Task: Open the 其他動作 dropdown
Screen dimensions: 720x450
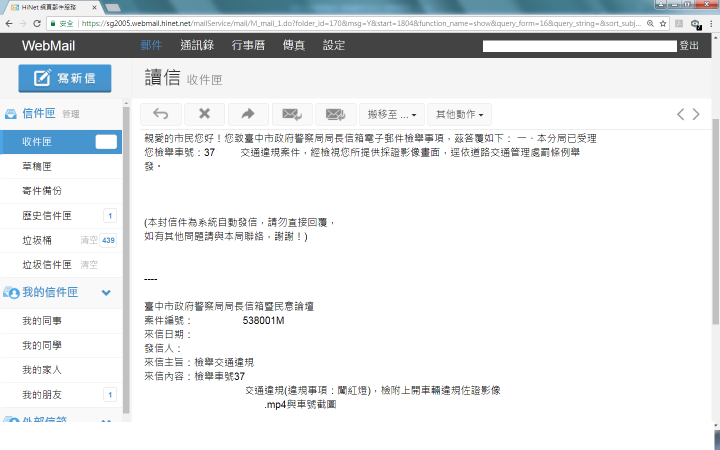Action: 459,114
